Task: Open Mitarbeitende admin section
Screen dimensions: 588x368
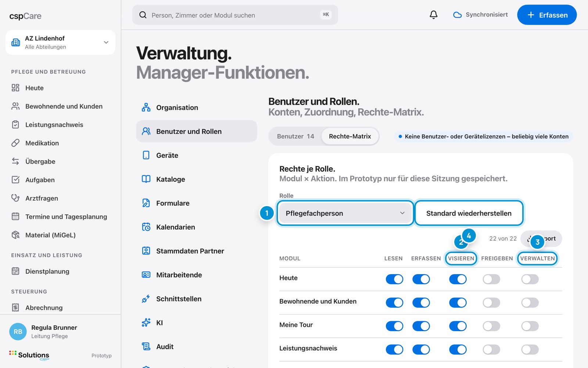Action: click(x=197, y=275)
